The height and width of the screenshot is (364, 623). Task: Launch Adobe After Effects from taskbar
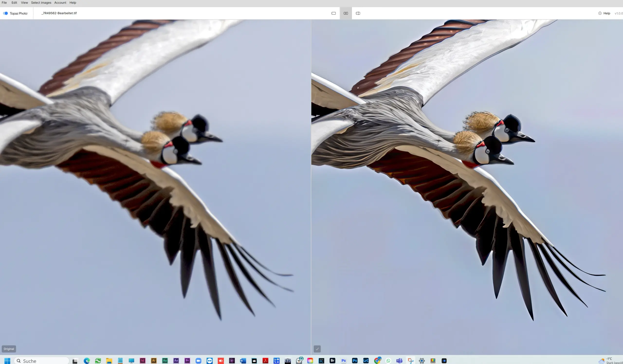tap(176, 361)
